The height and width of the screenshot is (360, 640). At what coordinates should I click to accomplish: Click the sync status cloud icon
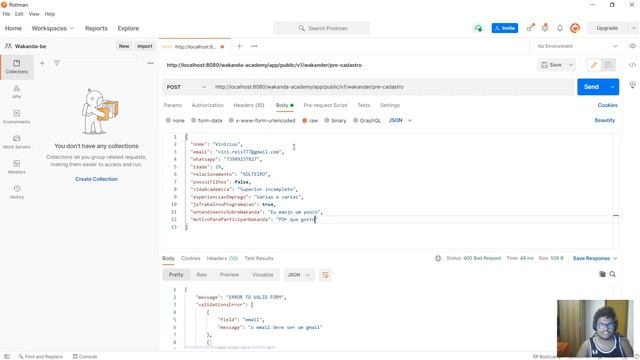(478, 28)
